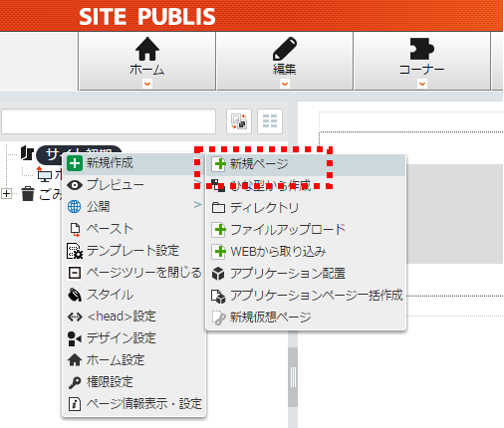Open the ホーム toolbar button
This screenshot has height=428, width=504.
(x=147, y=61)
